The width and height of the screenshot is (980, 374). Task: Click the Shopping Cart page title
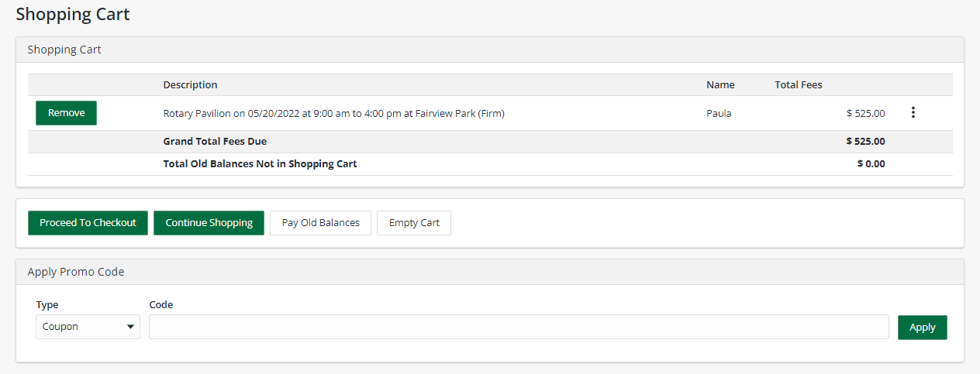(73, 14)
